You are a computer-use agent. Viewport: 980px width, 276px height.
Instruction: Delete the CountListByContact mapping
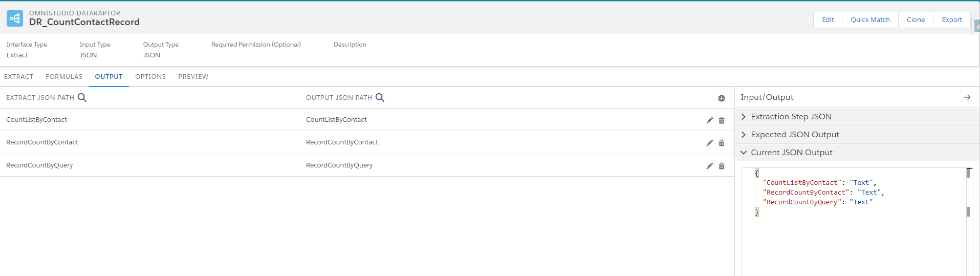coord(722,120)
